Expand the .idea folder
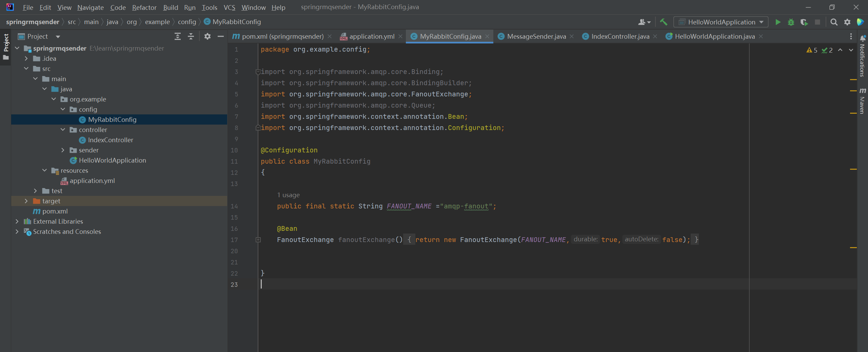868x352 pixels. pyautogui.click(x=26, y=58)
